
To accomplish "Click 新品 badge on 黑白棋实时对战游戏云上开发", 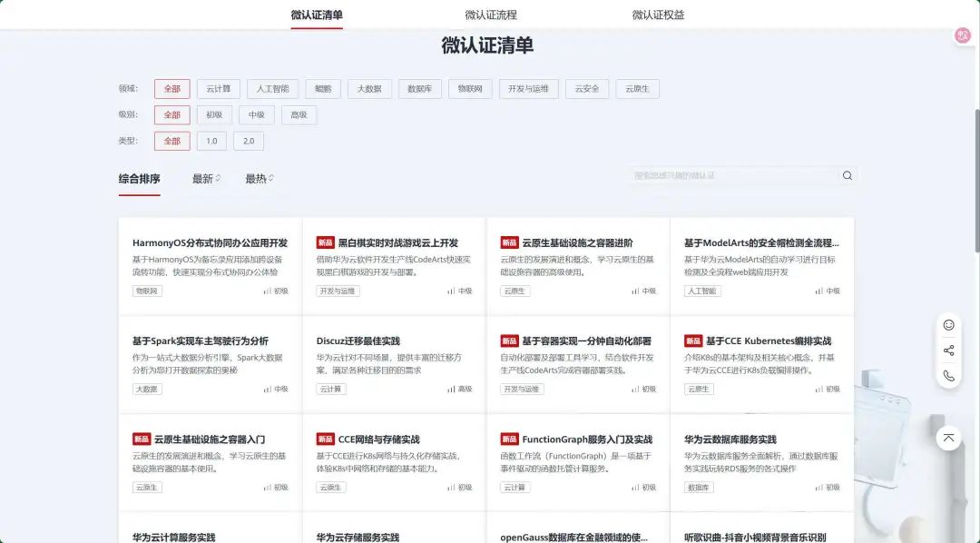I will point(325,242).
